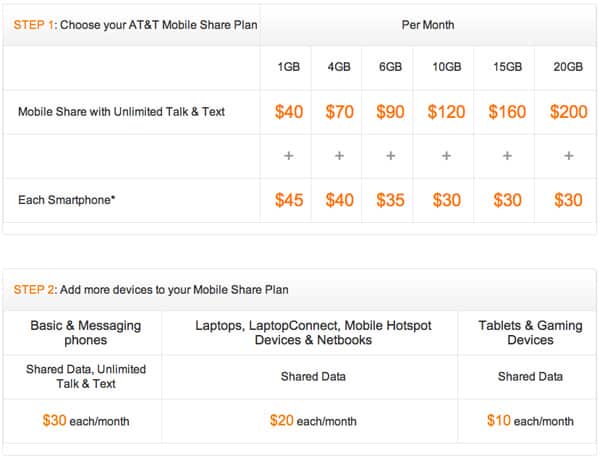The image size is (600, 458).
Task: Click the plus sign in the 4GB column
Action: coord(339,156)
